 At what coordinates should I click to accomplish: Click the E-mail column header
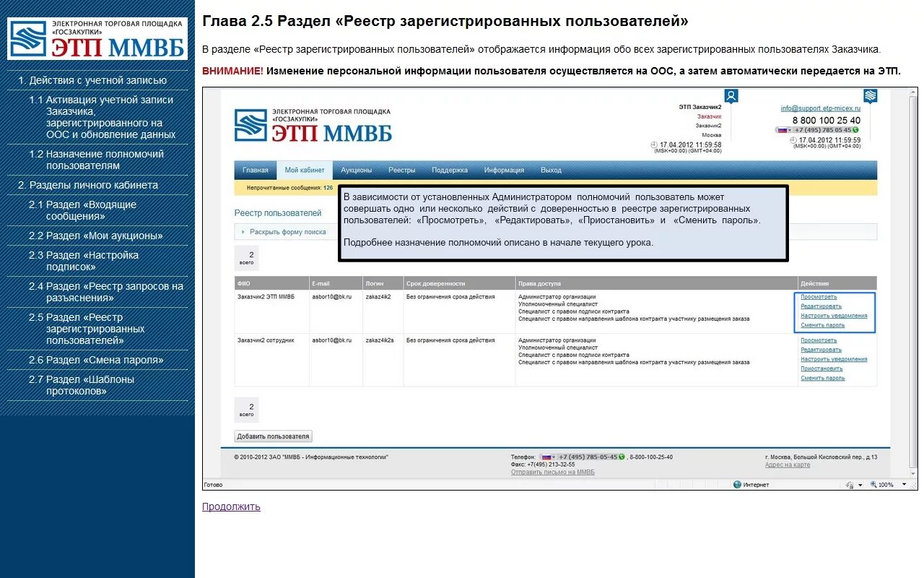336,283
